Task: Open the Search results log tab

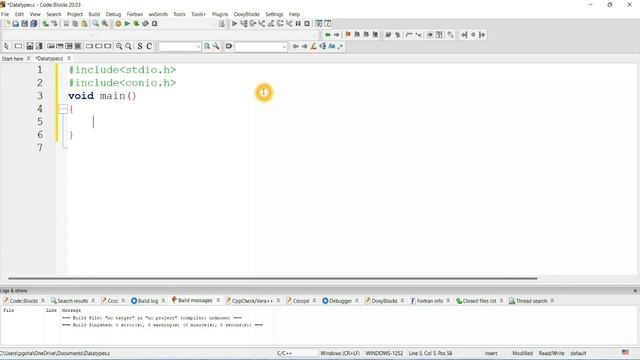Action: click(73, 301)
